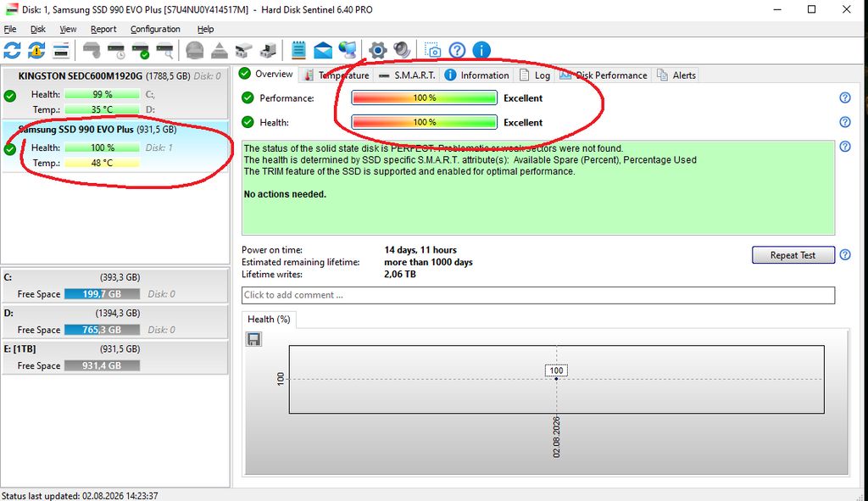Image resolution: width=868 pixels, height=501 pixels.
Task: Open the Help menu
Action: pyautogui.click(x=205, y=30)
